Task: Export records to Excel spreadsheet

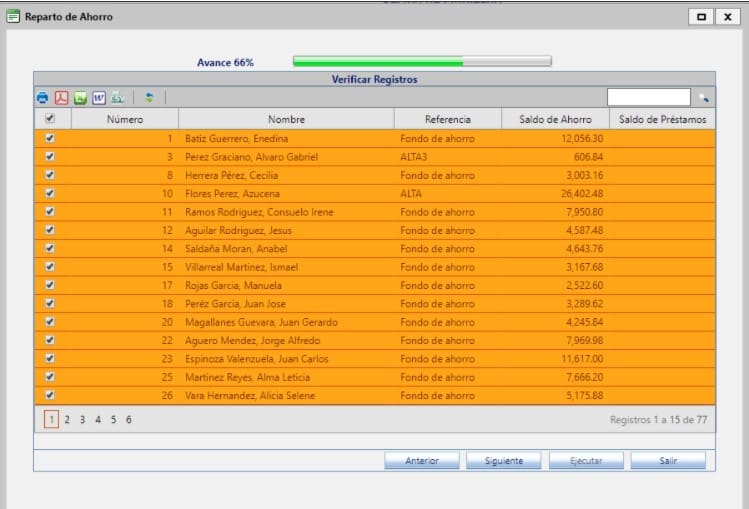Action: pos(118,98)
